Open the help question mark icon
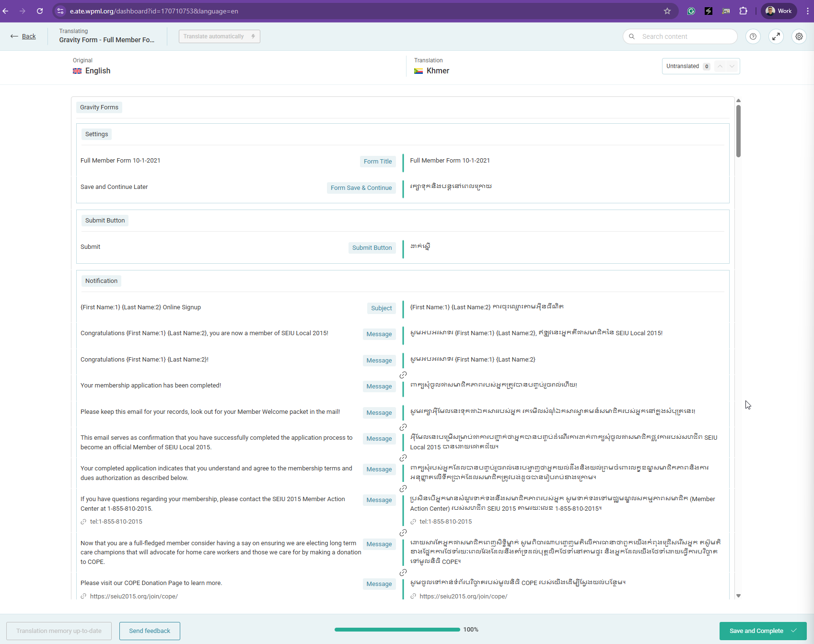 pos(753,36)
